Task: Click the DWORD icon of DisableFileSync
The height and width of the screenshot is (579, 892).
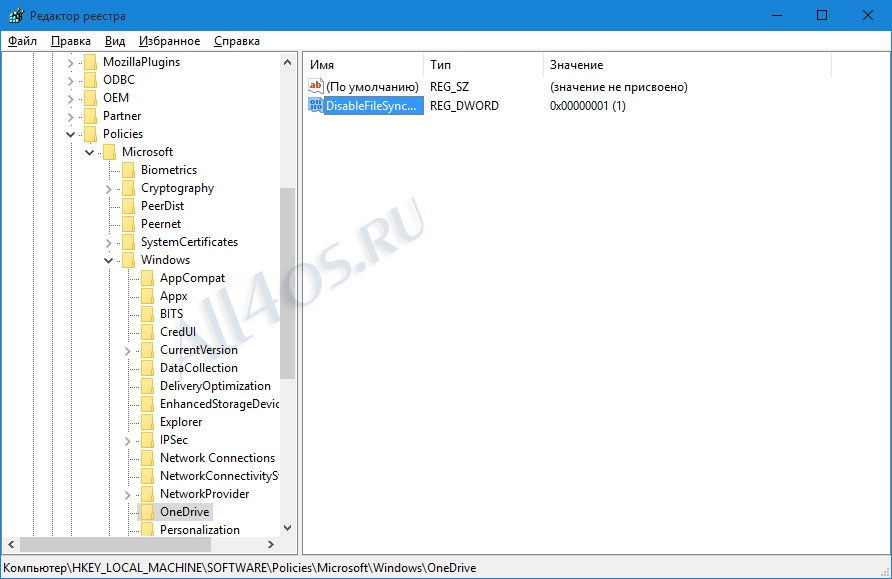Action: pos(316,105)
